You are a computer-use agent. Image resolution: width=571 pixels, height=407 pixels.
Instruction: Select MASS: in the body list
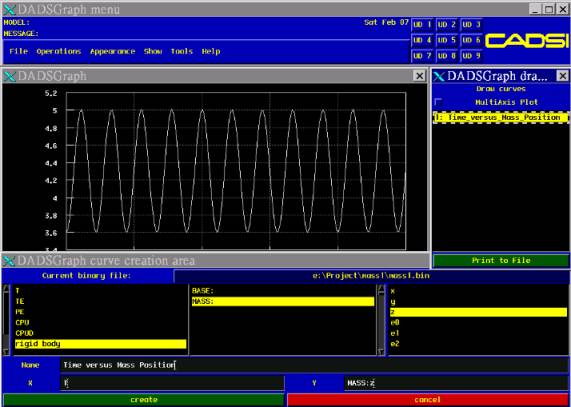tap(283, 301)
